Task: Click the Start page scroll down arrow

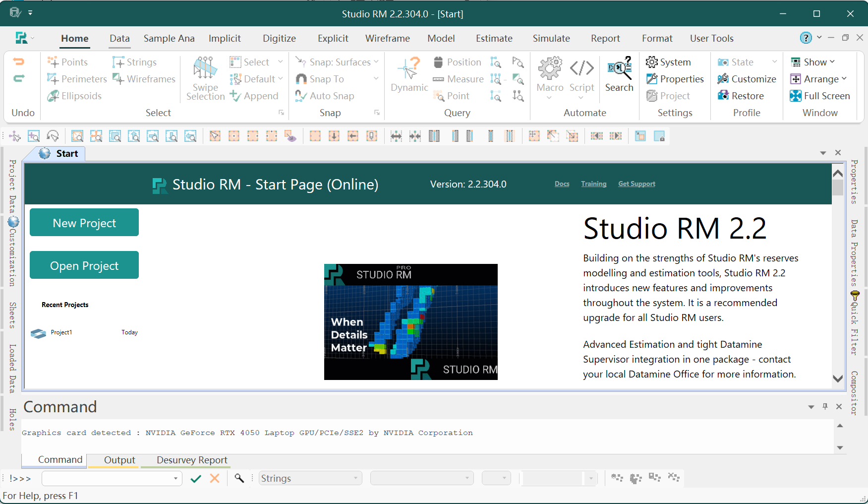Action: [x=838, y=378]
